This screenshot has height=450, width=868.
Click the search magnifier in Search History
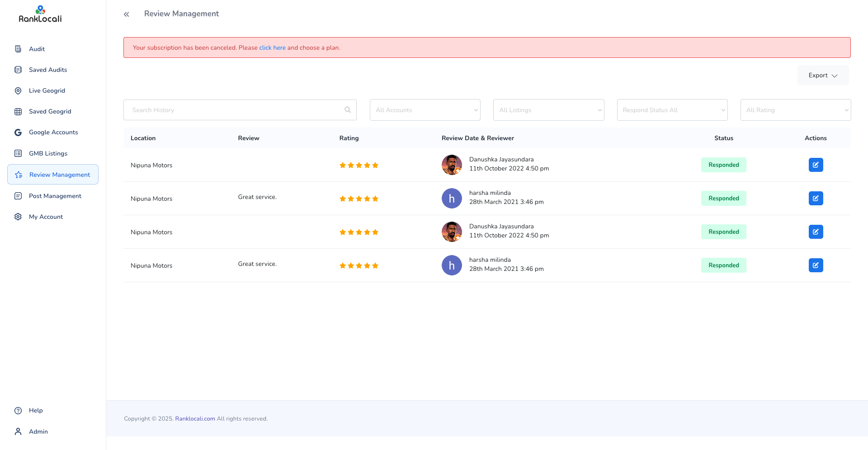click(347, 109)
